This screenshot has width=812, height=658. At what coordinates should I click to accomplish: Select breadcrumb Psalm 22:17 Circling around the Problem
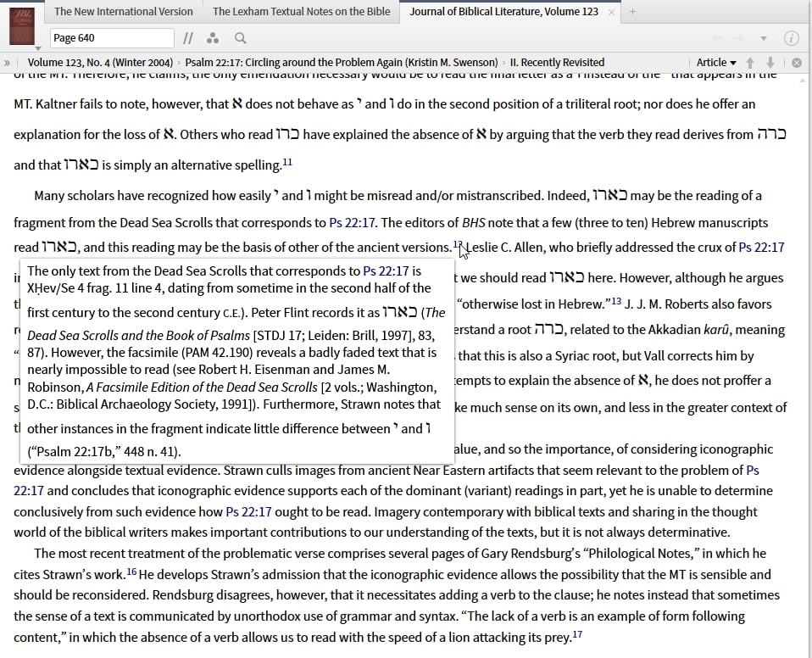(x=342, y=63)
